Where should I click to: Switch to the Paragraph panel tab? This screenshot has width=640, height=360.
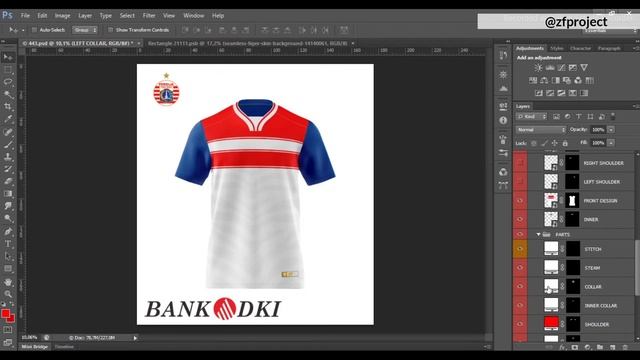(x=609, y=48)
